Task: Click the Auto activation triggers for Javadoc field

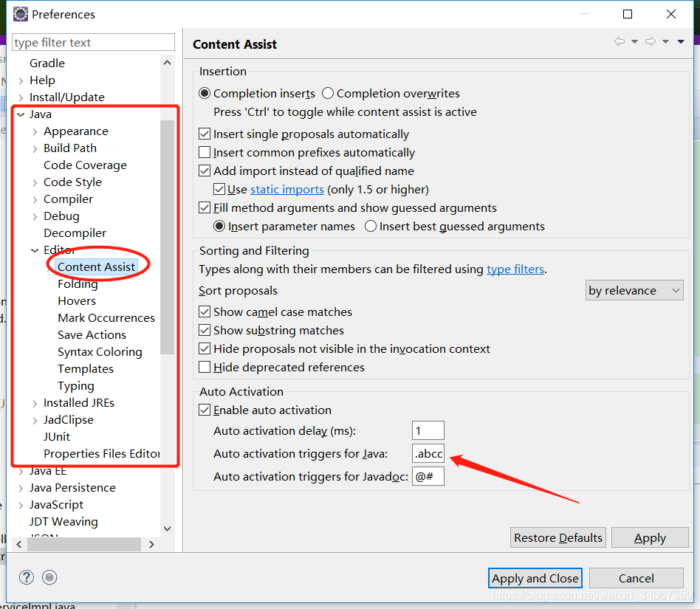Action: 428,476
